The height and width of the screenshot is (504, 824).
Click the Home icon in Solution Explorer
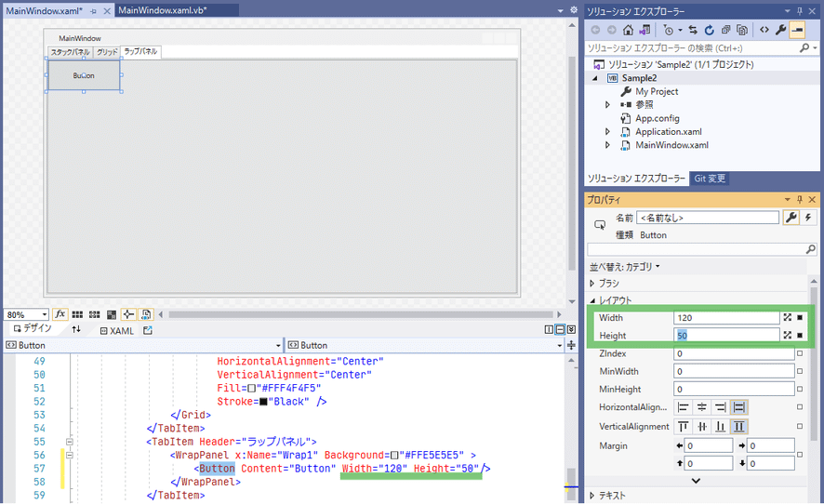tap(629, 30)
